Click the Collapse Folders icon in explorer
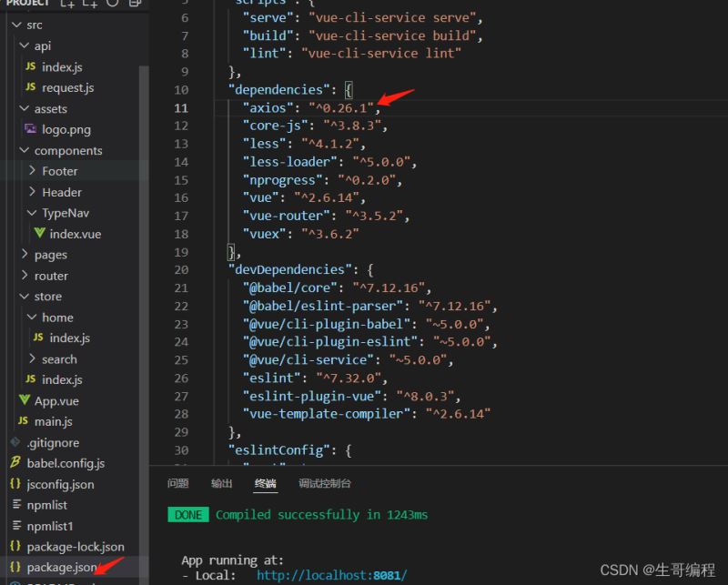Viewport: 728px width, 585px height. coord(134,5)
